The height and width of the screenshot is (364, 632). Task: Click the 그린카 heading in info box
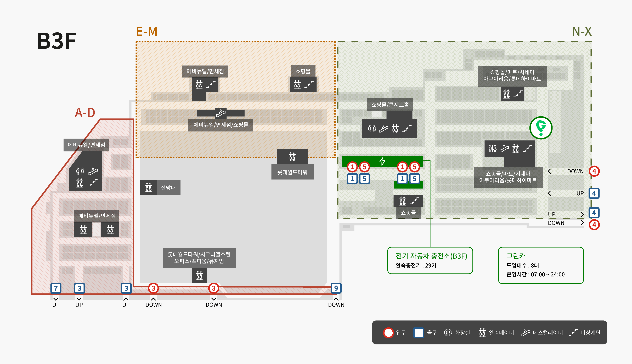point(516,256)
